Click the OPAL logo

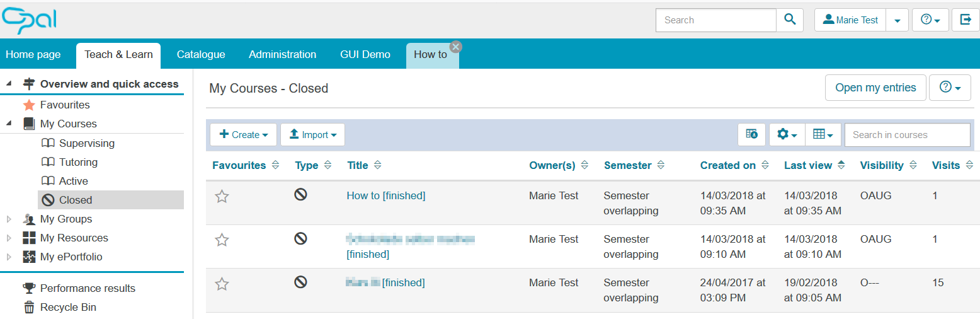pyautogui.click(x=30, y=20)
